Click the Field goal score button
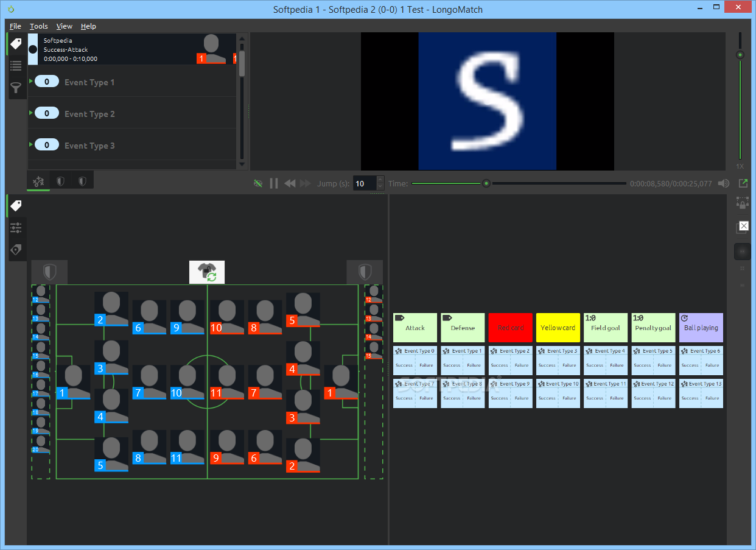The height and width of the screenshot is (550, 756). coord(606,328)
